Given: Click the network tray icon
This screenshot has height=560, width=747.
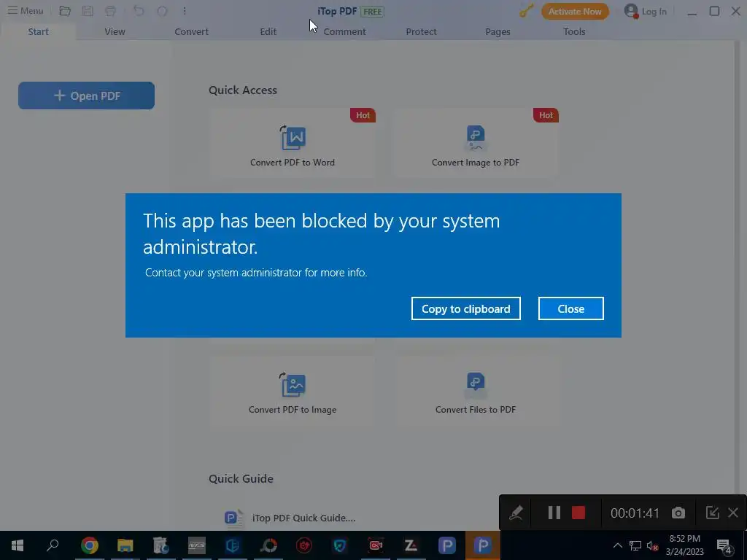Looking at the screenshot, I should [635, 545].
